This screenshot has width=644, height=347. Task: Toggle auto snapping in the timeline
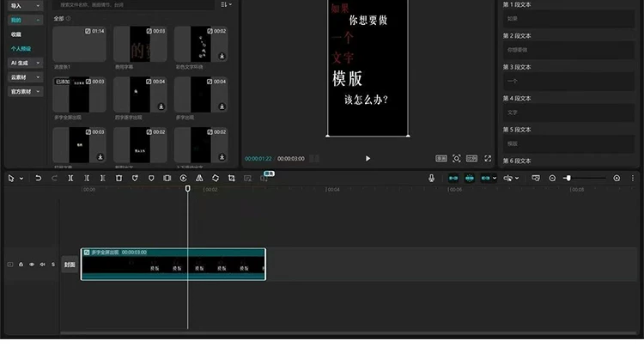click(470, 178)
